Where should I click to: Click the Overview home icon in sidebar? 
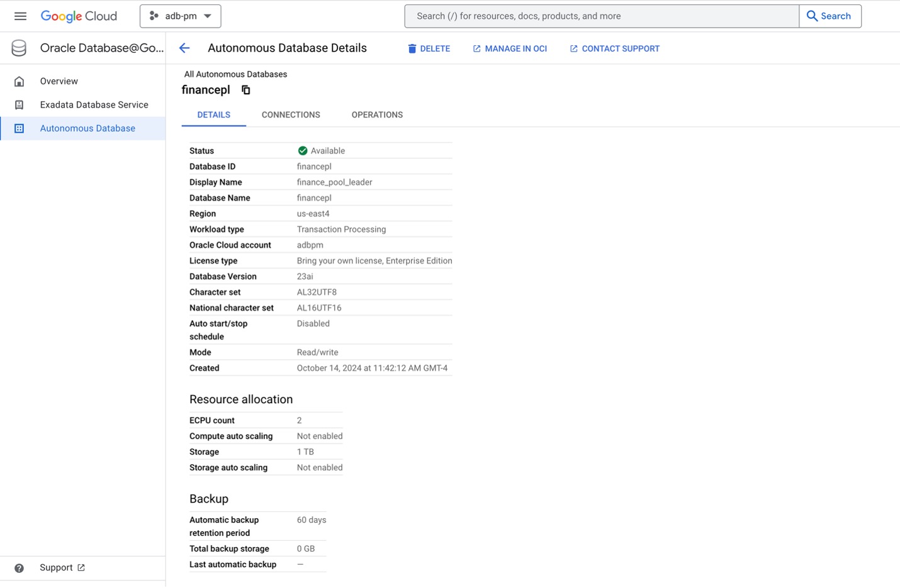pyautogui.click(x=19, y=81)
